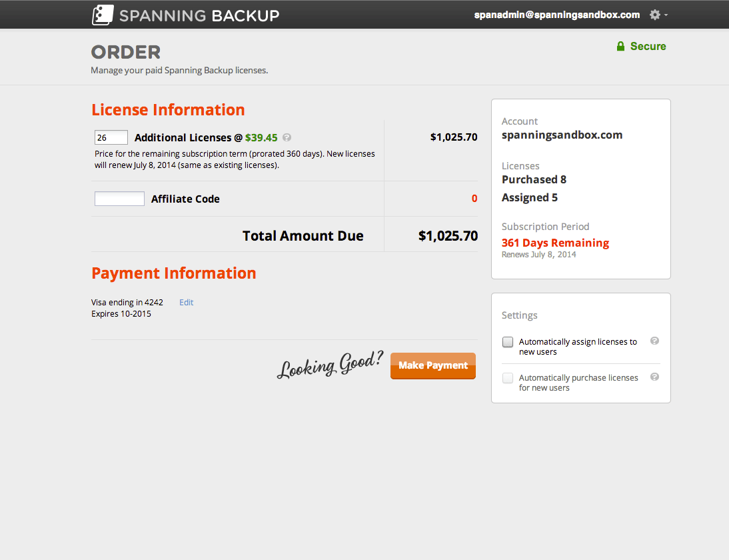Click Visa ending in 4242 text

pos(127,302)
